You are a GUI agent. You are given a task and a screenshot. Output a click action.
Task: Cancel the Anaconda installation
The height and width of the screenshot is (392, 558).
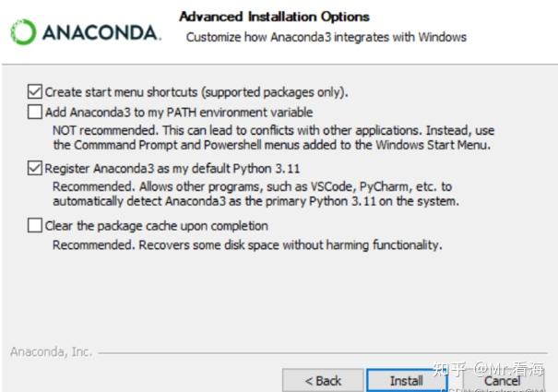(x=502, y=380)
